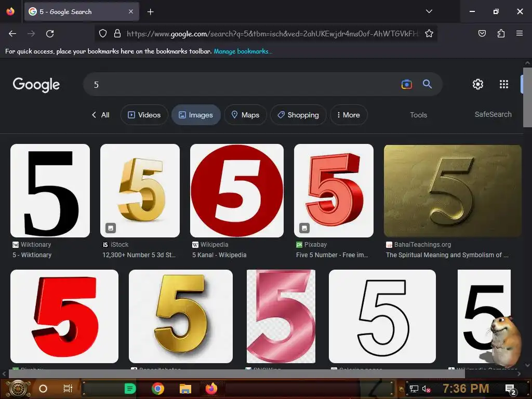Open Pixabay red 3D 5 image
This screenshot has height=399, width=532.
pyautogui.click(x=334, y=191)
